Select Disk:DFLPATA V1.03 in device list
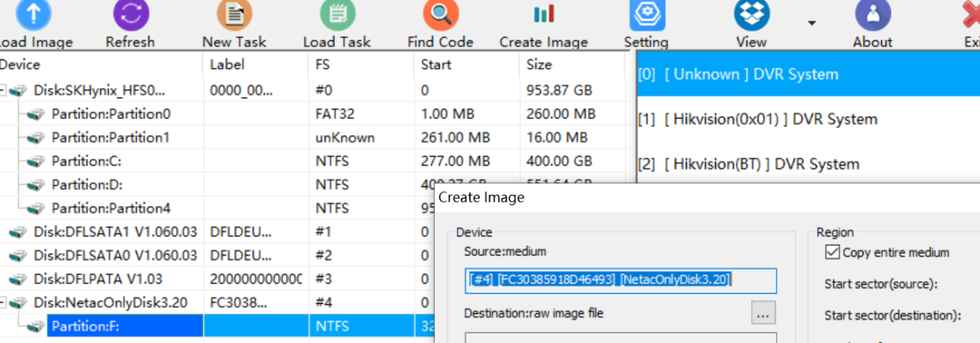This screenshot has height=343, width=980. (97, 280)
